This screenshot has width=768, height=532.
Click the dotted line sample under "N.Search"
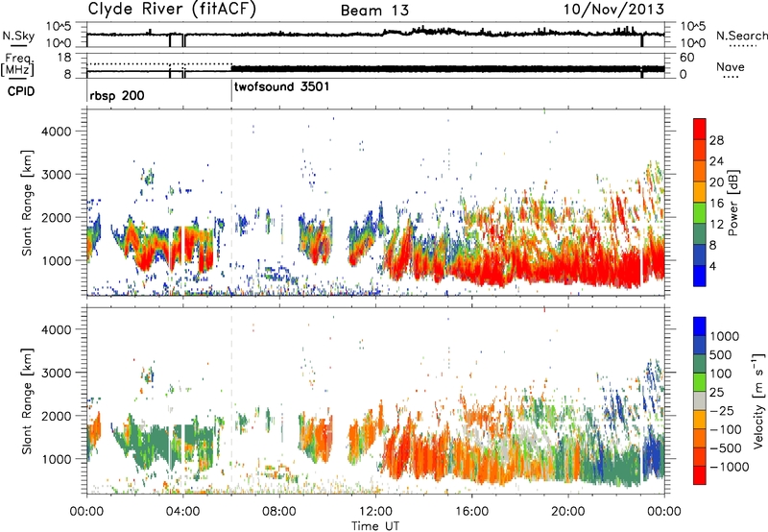click(743, 46)
